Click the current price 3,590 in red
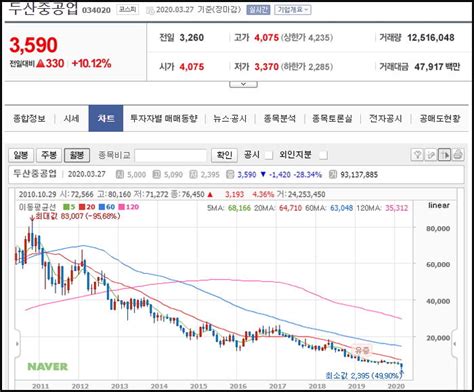The width and height of the screenshot is (474, 392). tap(33, 45)
